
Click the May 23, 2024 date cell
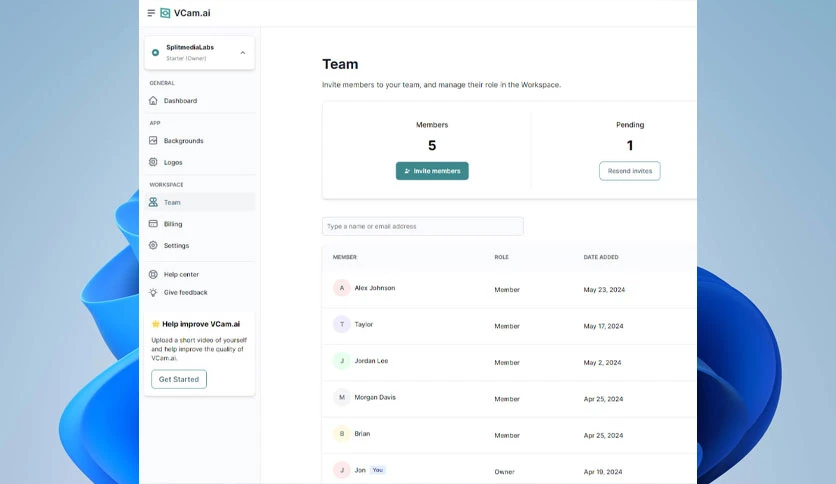(604, 289)
